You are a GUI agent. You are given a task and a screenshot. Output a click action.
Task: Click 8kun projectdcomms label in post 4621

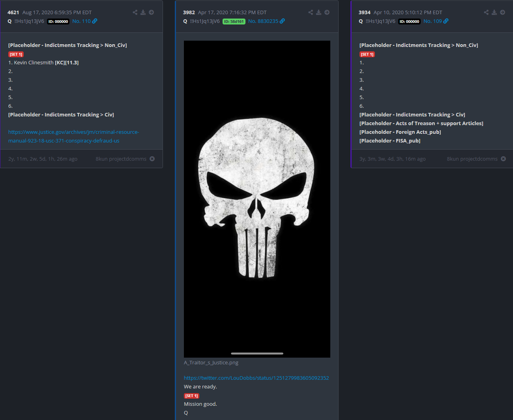(x=121, y=159)
